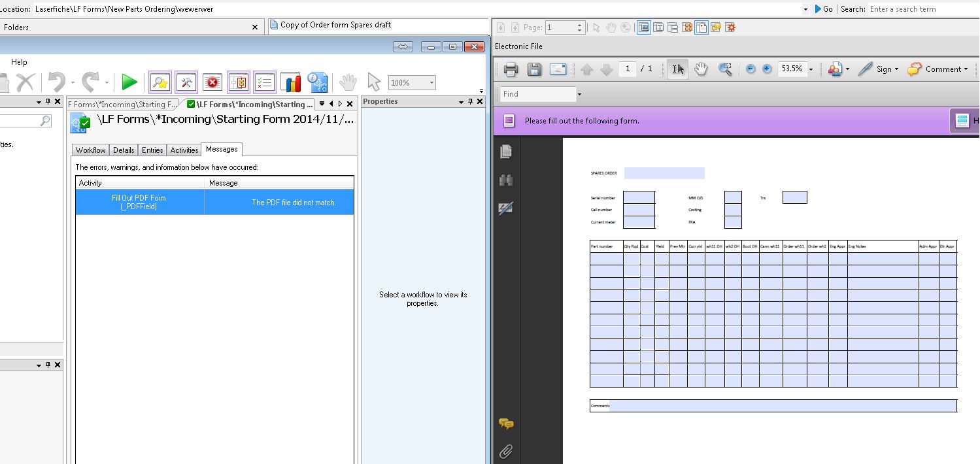Click the Sign button in PDF toolbar
Image resolution: width=980 pixels, height=464 pixels.
(x=878, y=69)
